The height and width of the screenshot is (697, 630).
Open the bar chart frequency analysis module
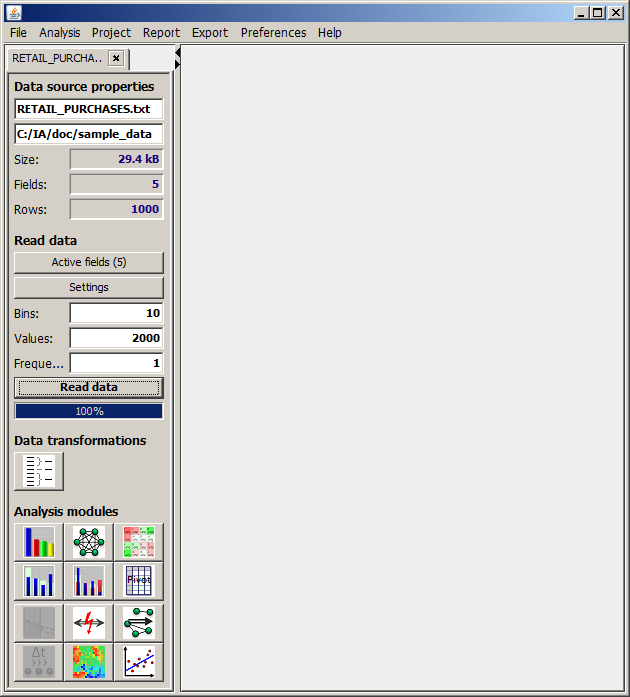coord(39,542)
